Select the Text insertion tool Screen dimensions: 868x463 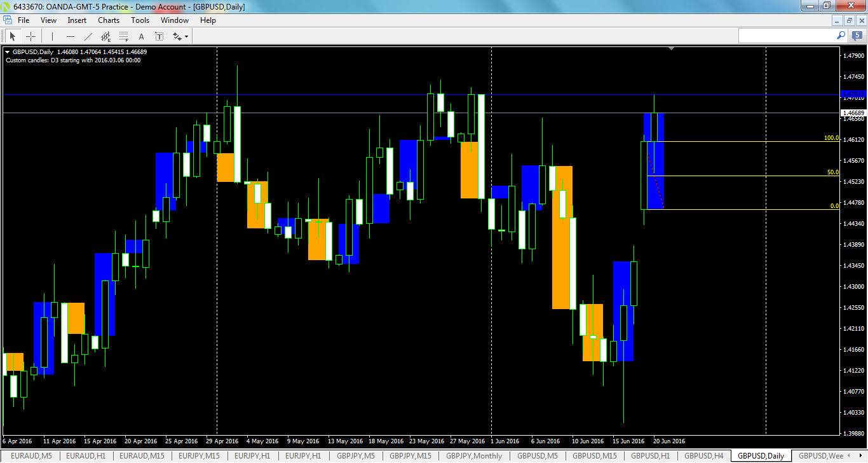[x=141, y=36]
